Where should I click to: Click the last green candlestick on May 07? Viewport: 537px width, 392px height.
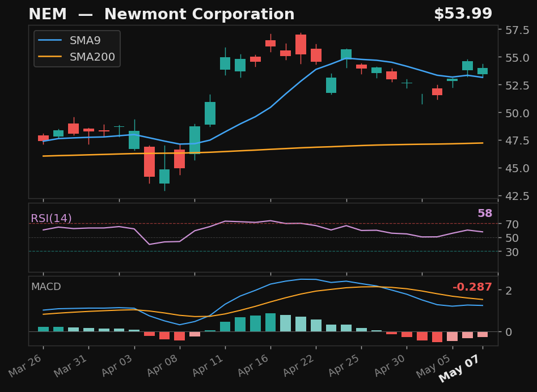point(483,71)
